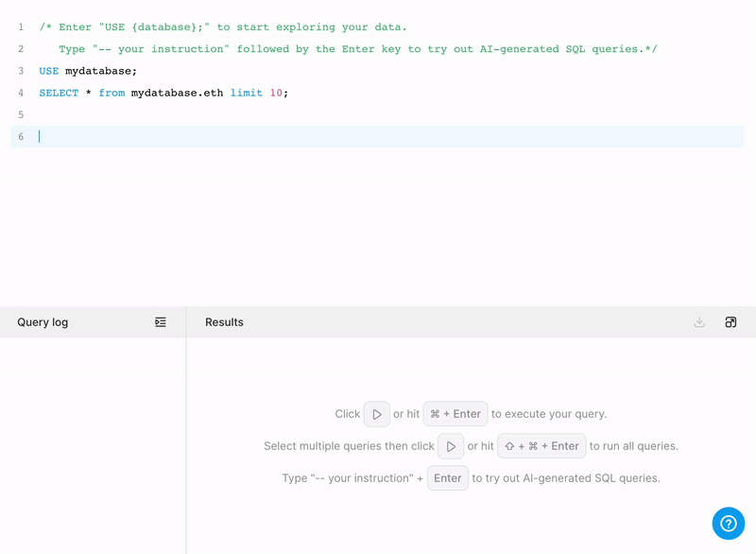Switch to the Results tab
This screenshot has width=756, height=554.
[224, 321]
